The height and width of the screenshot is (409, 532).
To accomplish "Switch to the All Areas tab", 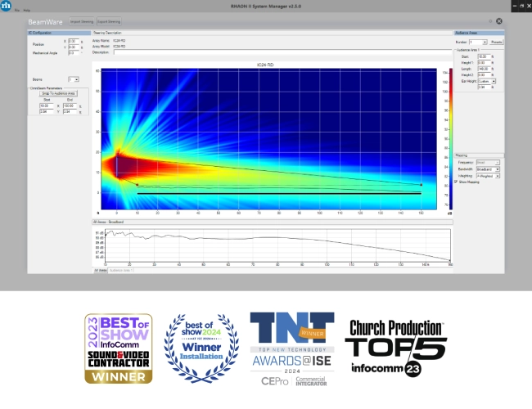I will [x=100, y=269].
